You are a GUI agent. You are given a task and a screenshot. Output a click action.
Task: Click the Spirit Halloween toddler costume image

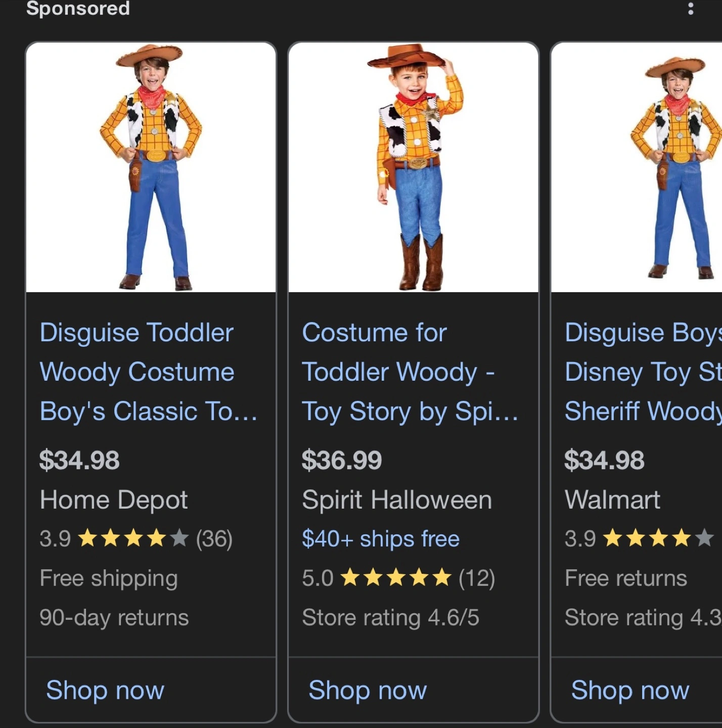click(413, 167)
